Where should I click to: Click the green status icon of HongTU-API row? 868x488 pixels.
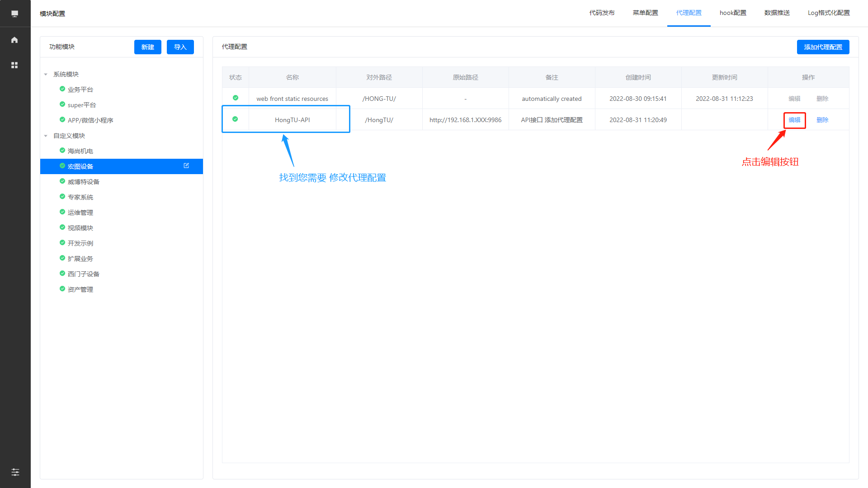[x=235, y=119]
